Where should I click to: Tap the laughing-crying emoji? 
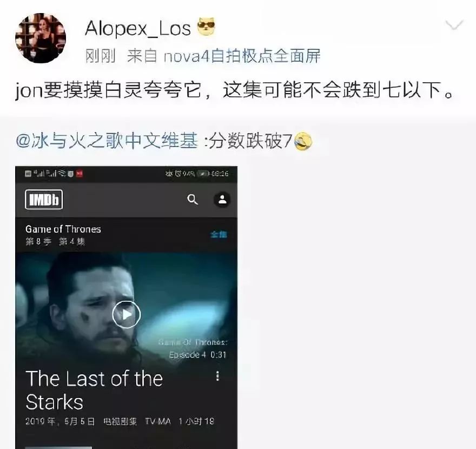point(303,142)
